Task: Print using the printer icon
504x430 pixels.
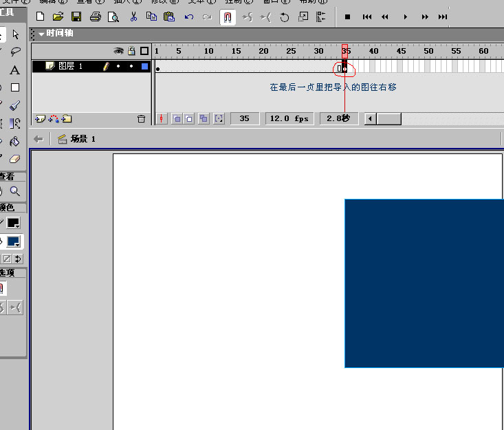Action: (95, 17)
